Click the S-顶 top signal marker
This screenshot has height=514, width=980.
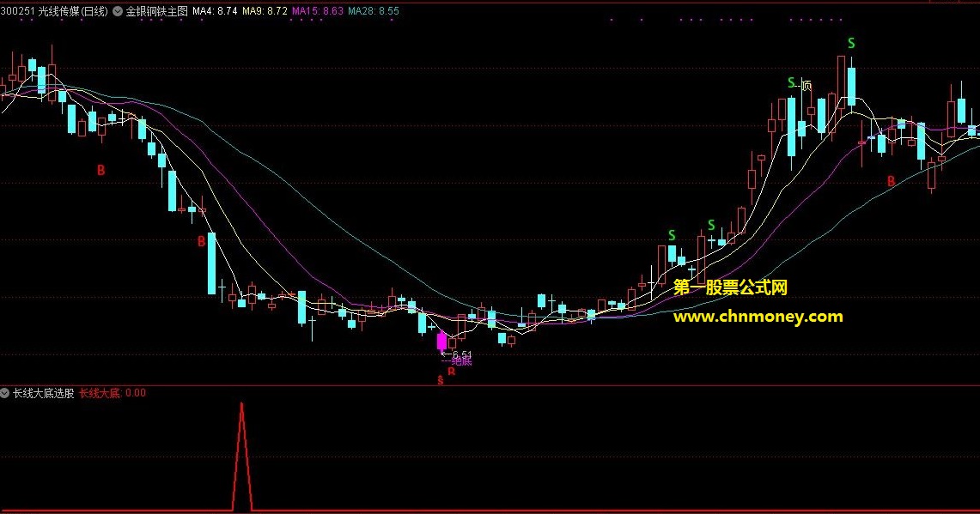pyautogui.click(x=800, y=84)
